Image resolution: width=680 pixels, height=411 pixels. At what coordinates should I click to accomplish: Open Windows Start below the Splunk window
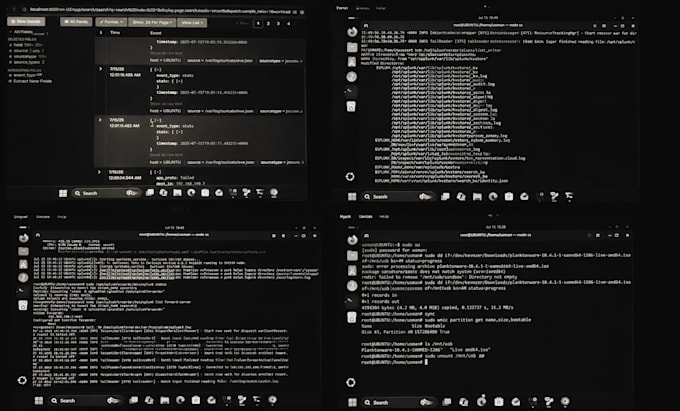pyautogui.click(x=63, y=193)
